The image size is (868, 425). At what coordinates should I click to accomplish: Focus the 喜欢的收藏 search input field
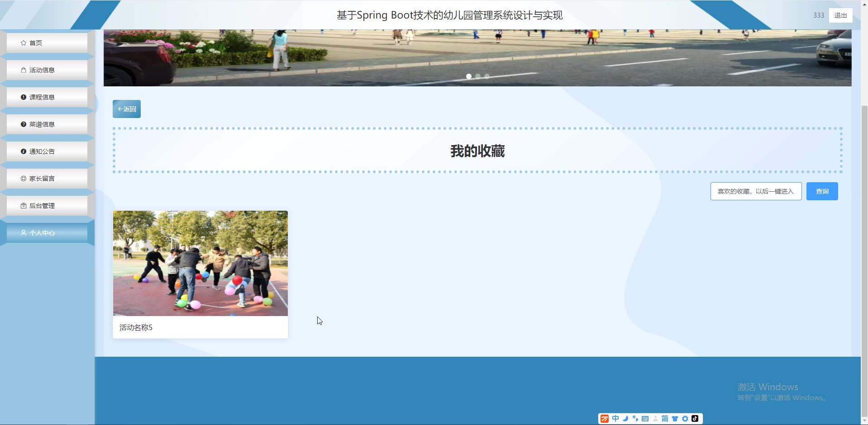[756, 191]
